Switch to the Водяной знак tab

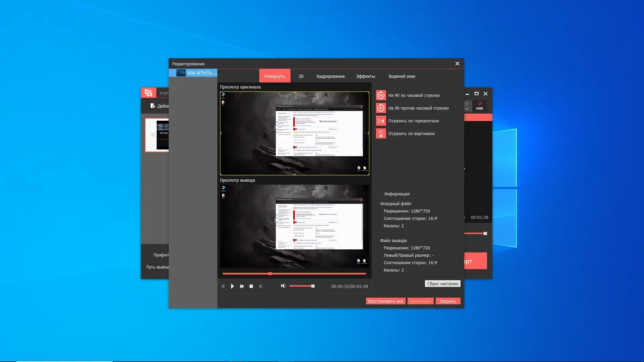click(402, 76)
